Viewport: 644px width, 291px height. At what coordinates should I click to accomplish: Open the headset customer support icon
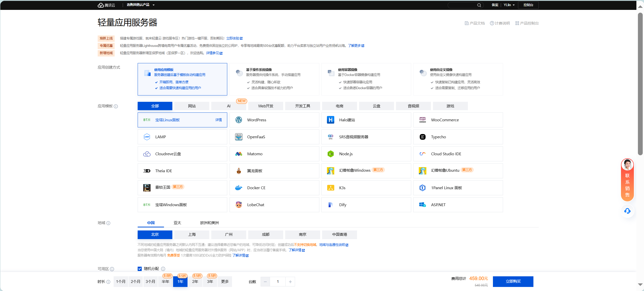coord(627,211)
